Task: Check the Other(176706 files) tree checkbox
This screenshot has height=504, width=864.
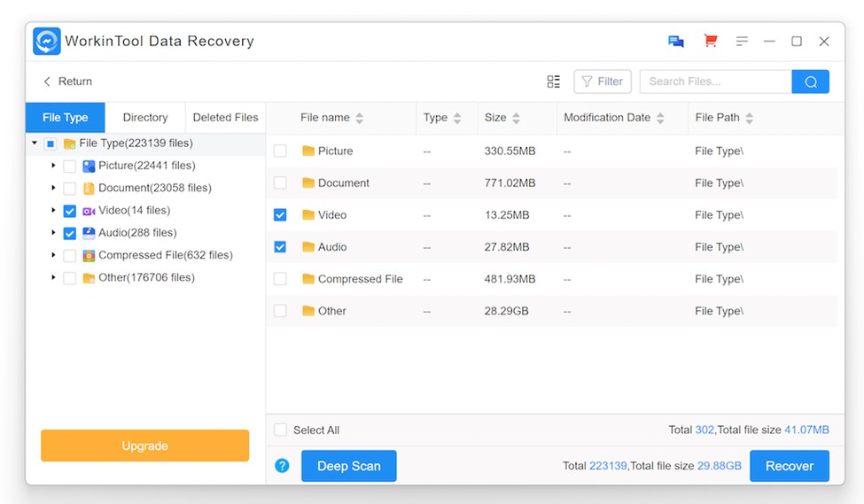Action: coord(69,278)
